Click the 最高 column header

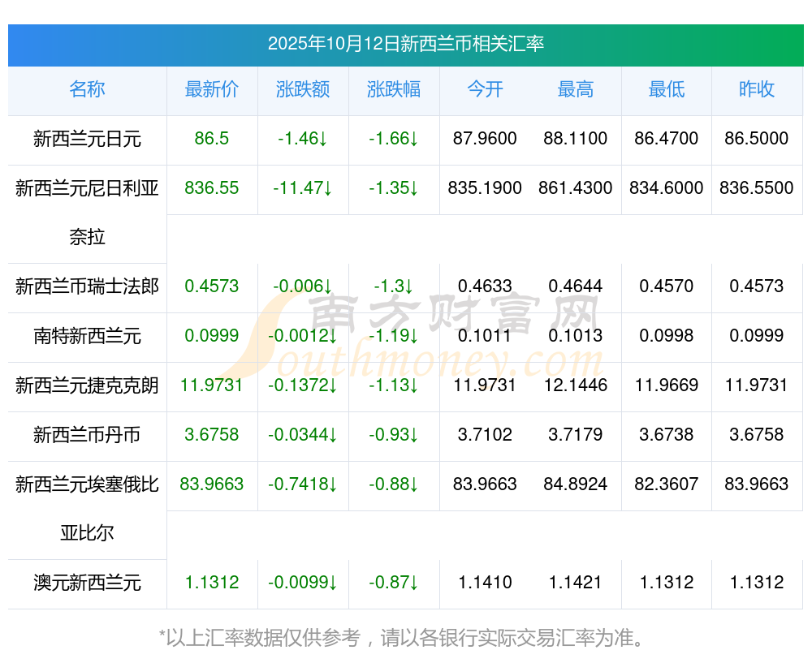pos(576,90)
